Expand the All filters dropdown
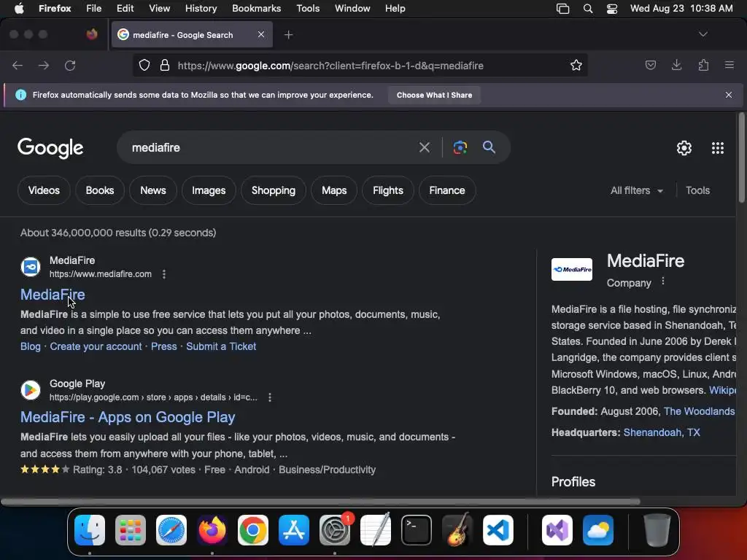Screen dimensions: 747x560 click(x=636, y=190)
